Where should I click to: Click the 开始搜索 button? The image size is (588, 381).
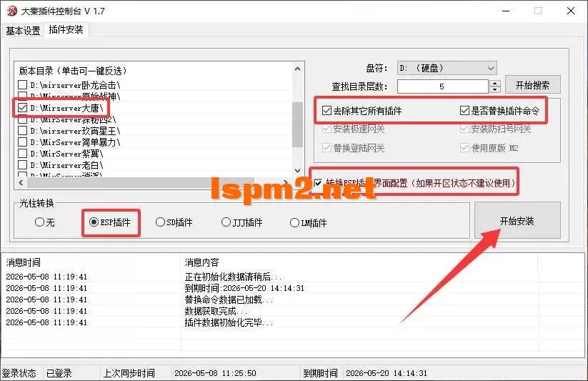point(532,85)
